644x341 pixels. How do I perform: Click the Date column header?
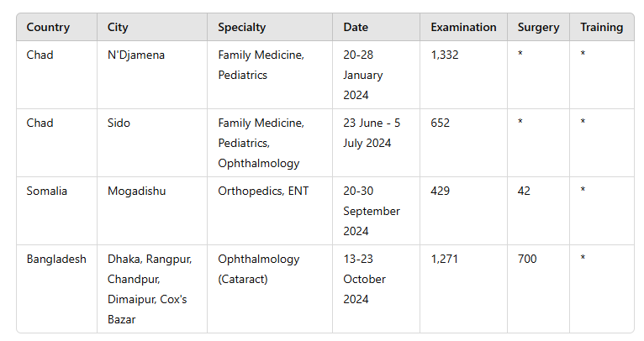click(x=356, y=27)
